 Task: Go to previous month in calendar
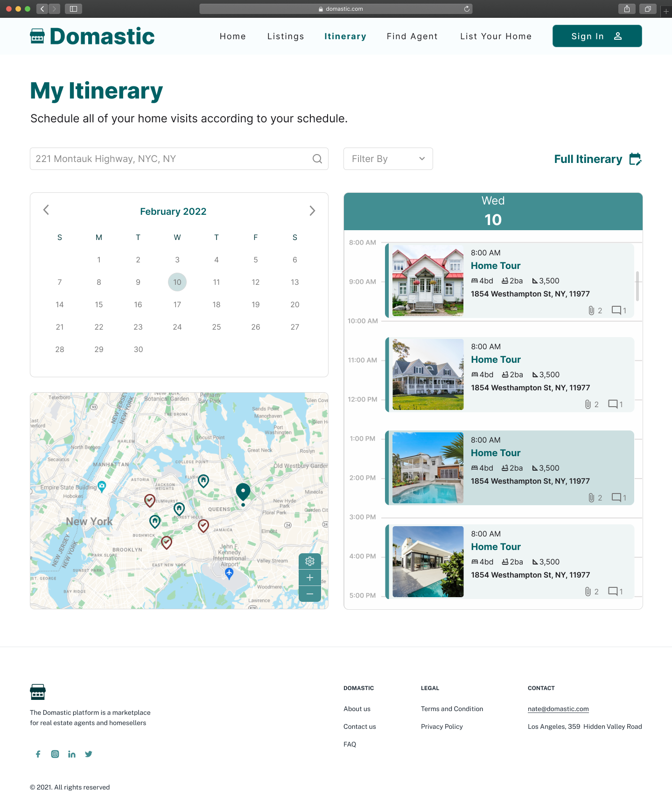pyautogui.click(x=46, y=210)
